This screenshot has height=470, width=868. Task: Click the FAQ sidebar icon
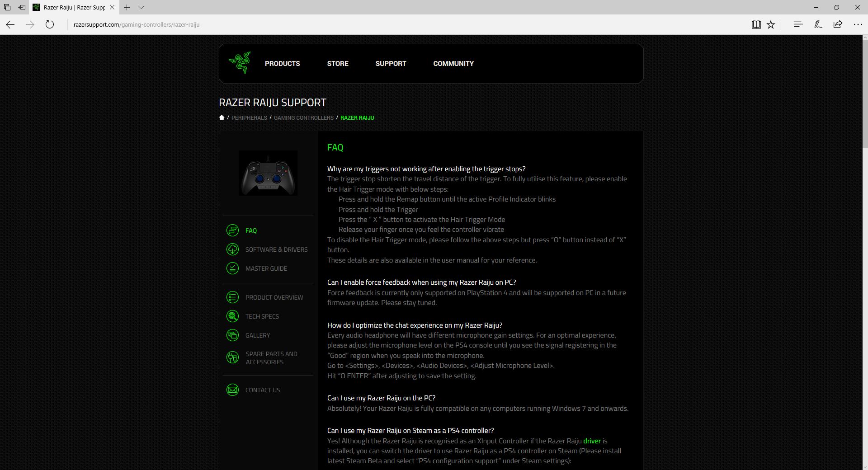[x=232, y=230]
